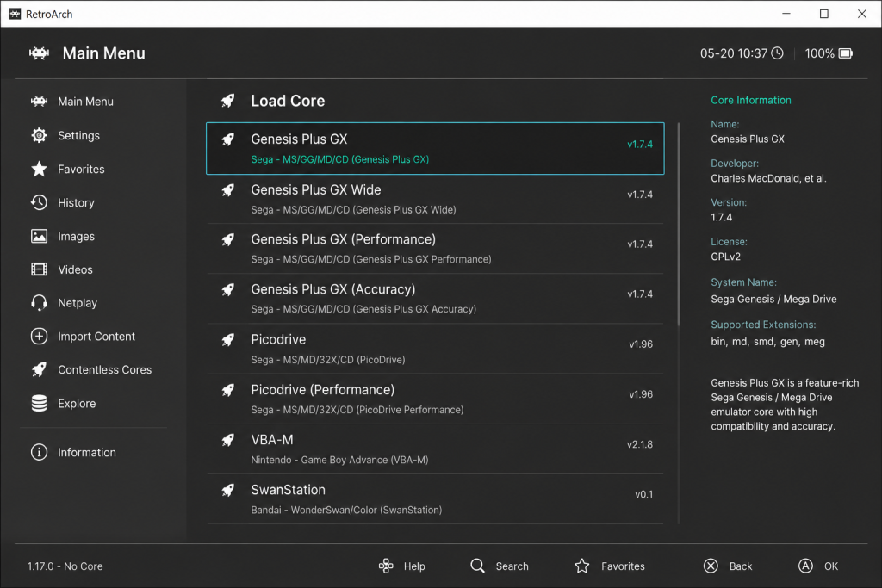Click the Netplay headset icon
The height and width of the screenshot is (588, 882).
coord(39,303)
